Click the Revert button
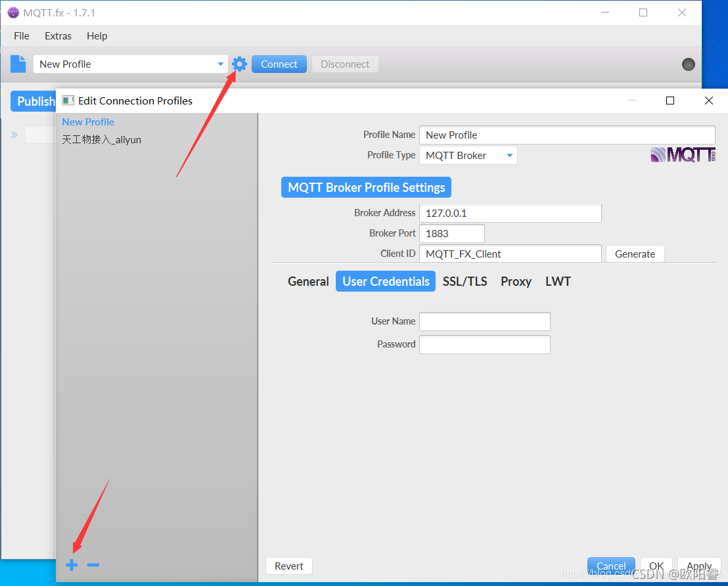Image resolution: width=728 pixels, height=586 pixels. click(x=289, y=566)
